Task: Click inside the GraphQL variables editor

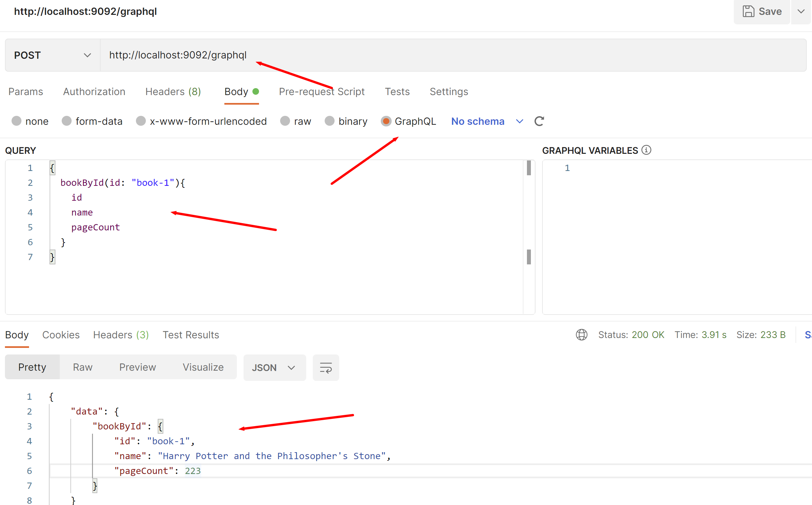Action: 677,237
